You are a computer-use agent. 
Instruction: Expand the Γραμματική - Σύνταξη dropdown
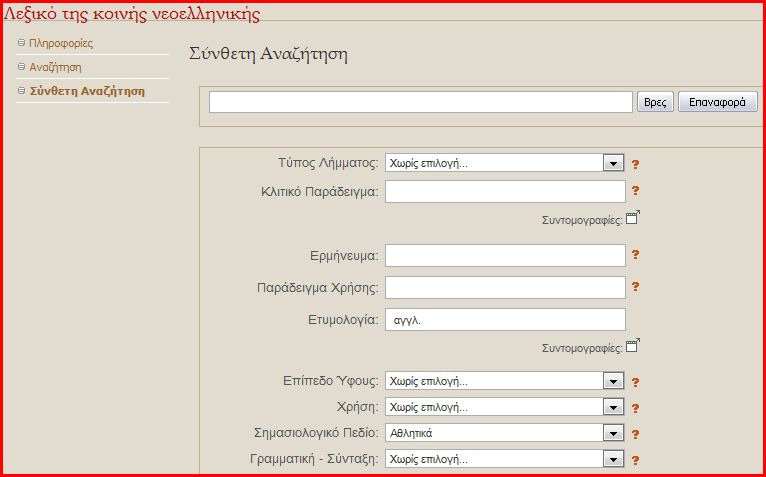pos(613,459)
